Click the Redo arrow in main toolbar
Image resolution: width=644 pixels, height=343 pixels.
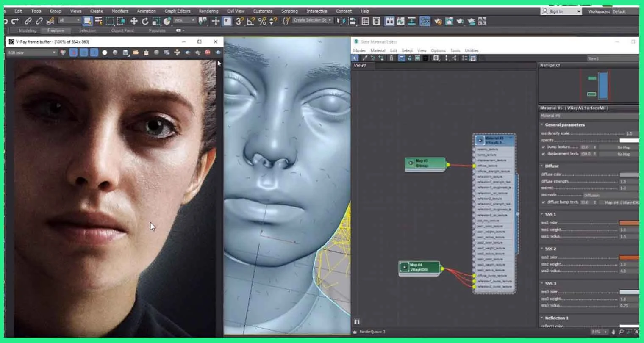point(15,21)
